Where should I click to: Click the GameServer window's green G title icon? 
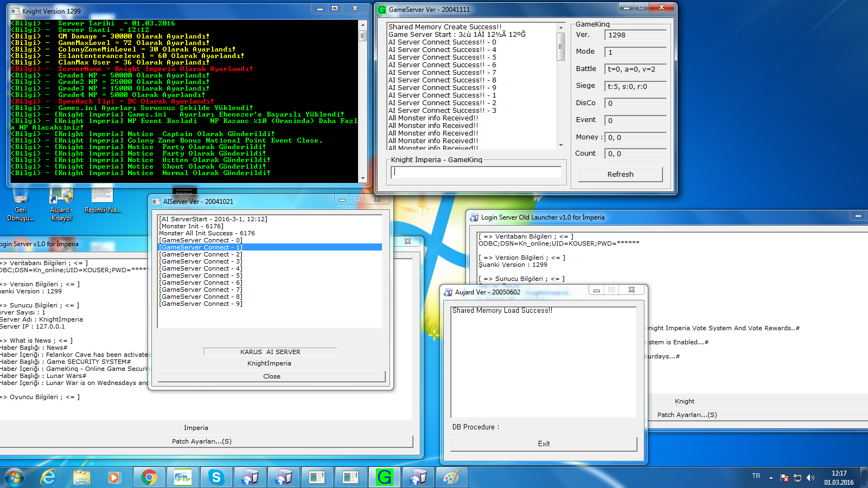pyautogui.click(x=382, y=9)
